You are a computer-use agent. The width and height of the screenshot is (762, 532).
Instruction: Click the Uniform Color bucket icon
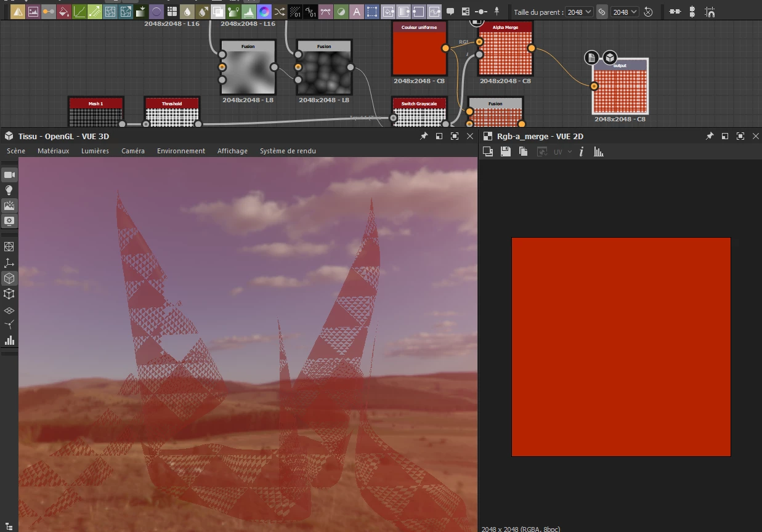64,11
